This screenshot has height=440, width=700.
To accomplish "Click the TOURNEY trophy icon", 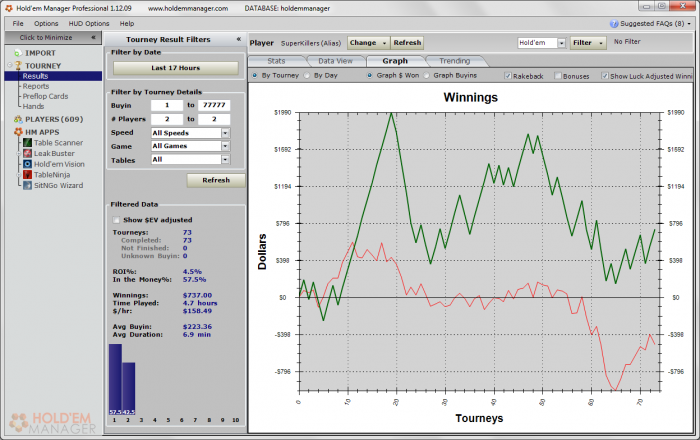I will point(18,66).
